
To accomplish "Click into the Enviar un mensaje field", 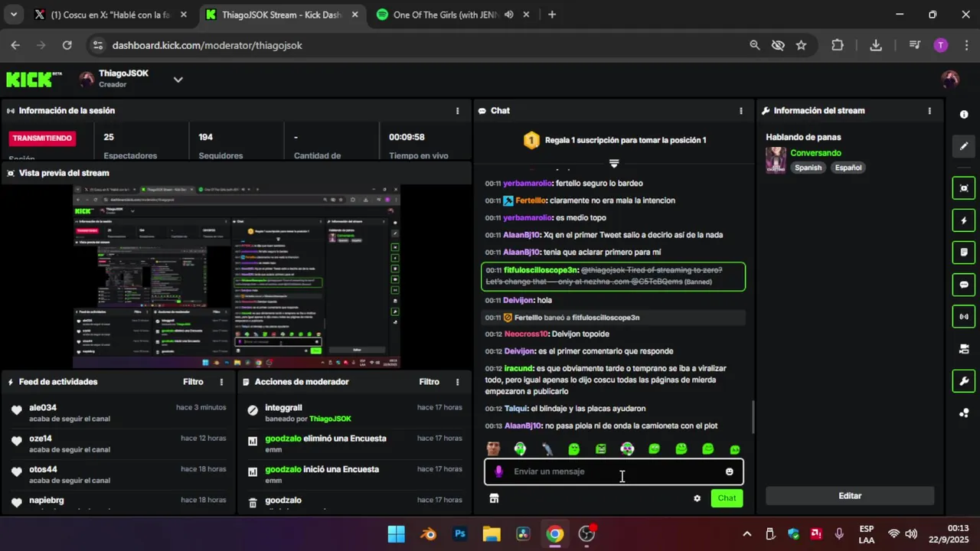I will coord(613,471).
